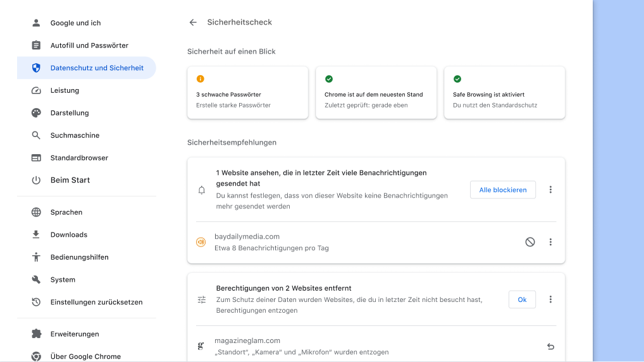Screen dimensions: 644x362
Task: Click the Sicherheitscheck page title
Action: [240, 22]
